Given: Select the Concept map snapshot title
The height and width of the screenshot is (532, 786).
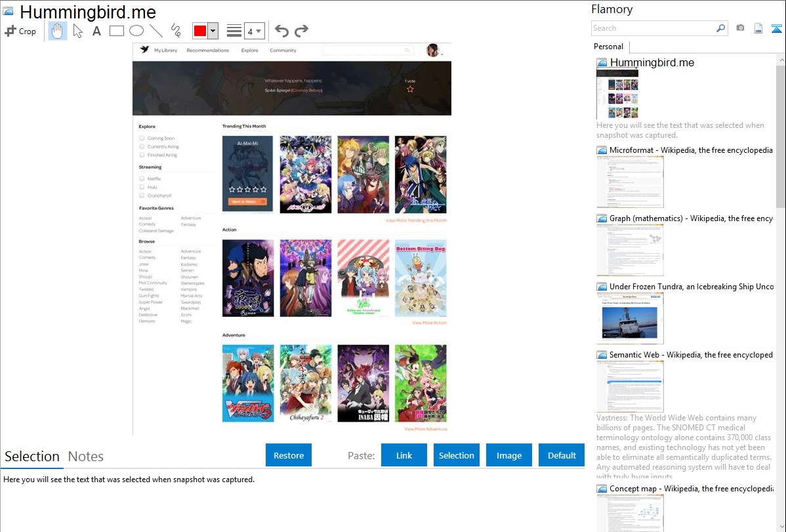Looking at the screenshot, I should tap(692, 489).
